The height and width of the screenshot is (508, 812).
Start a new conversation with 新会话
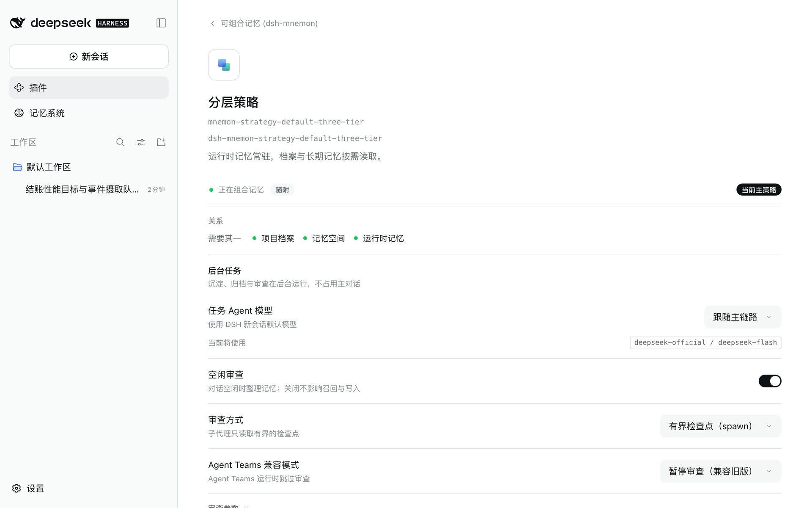point(89,56)
